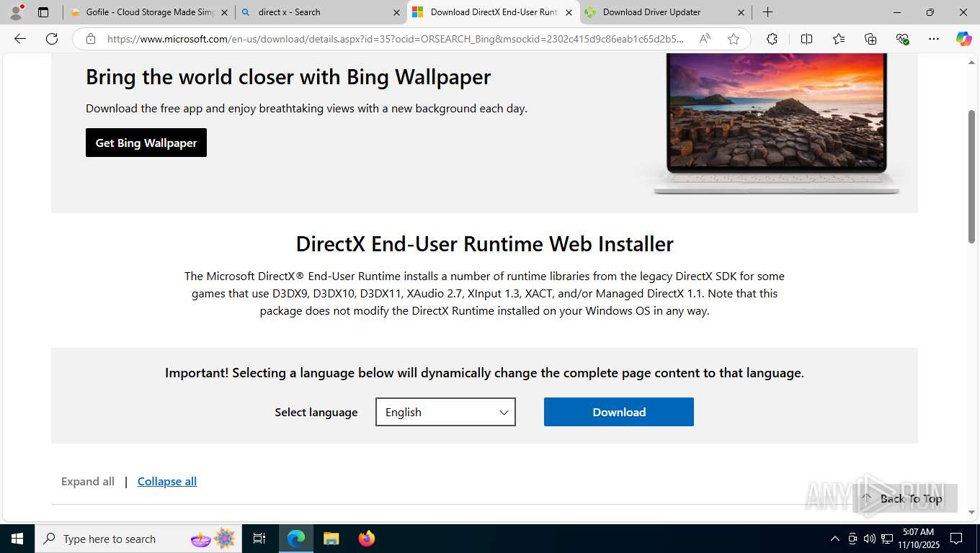
Task: Click the Bing Wallpaper laptop image
Action: [776, 124]
